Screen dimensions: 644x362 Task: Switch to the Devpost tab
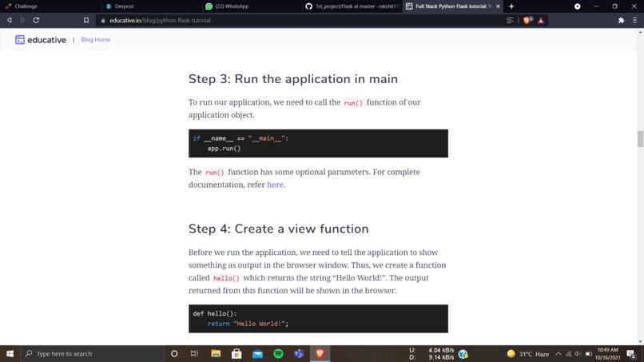(x=151, y=6)
